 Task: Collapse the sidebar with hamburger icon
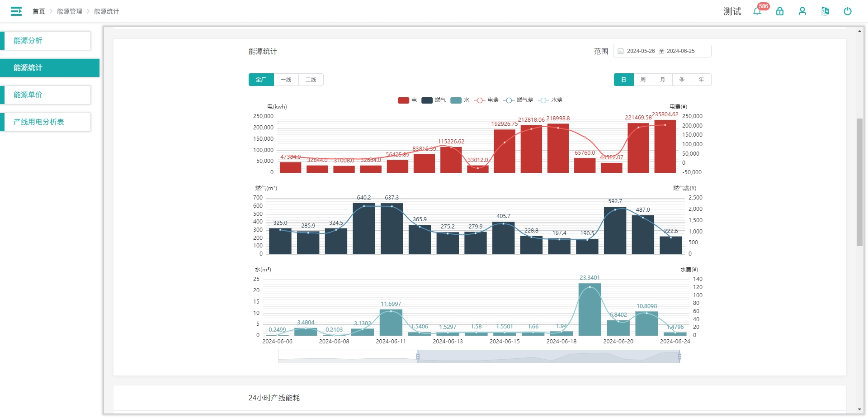[x=16, y=11]
